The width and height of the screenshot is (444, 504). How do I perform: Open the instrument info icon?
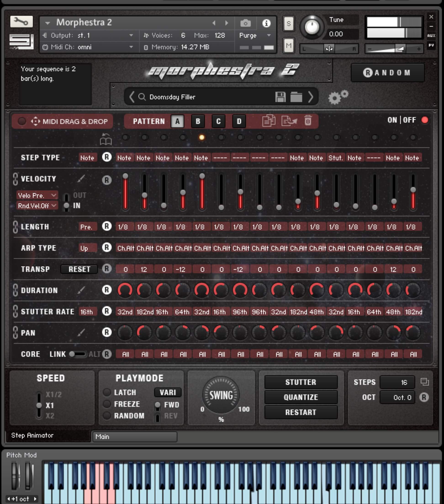point(266,23)
